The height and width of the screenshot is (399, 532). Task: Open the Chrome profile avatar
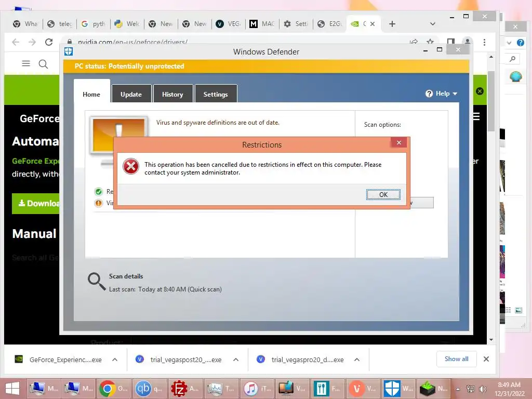click(x=468, y=42)
